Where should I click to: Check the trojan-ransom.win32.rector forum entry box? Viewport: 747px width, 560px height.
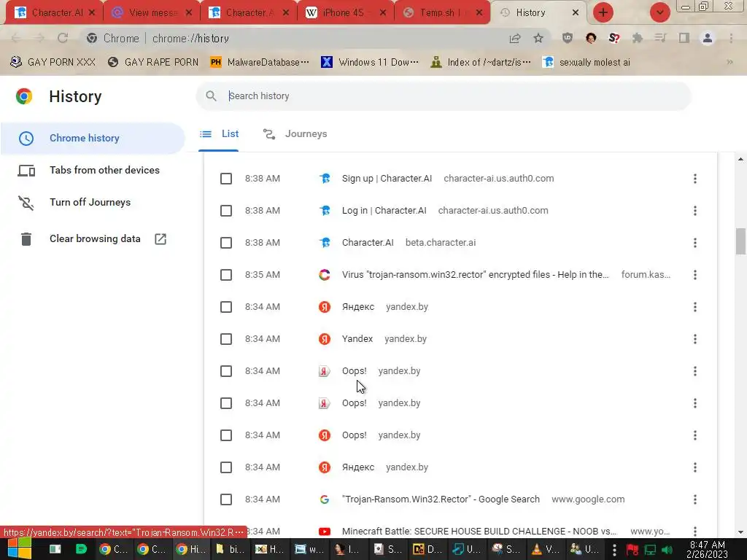tap(226, 275)
